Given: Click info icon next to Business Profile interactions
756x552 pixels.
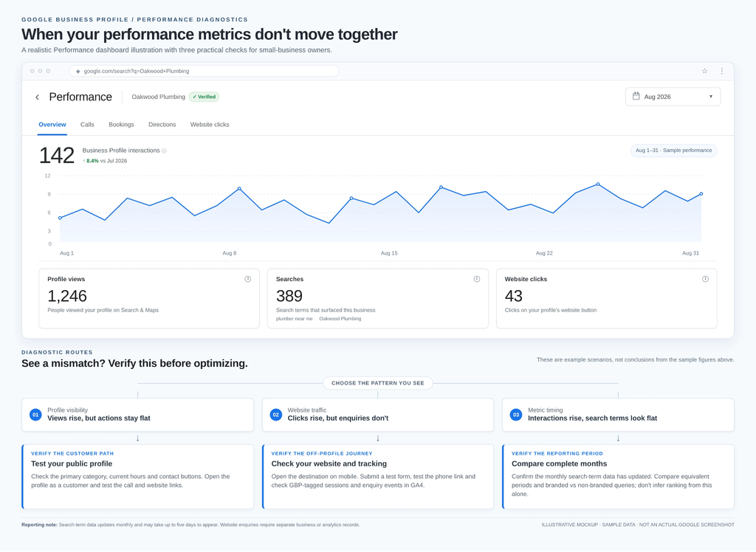Looking at the screenshot, I should [x=164, y=151].
